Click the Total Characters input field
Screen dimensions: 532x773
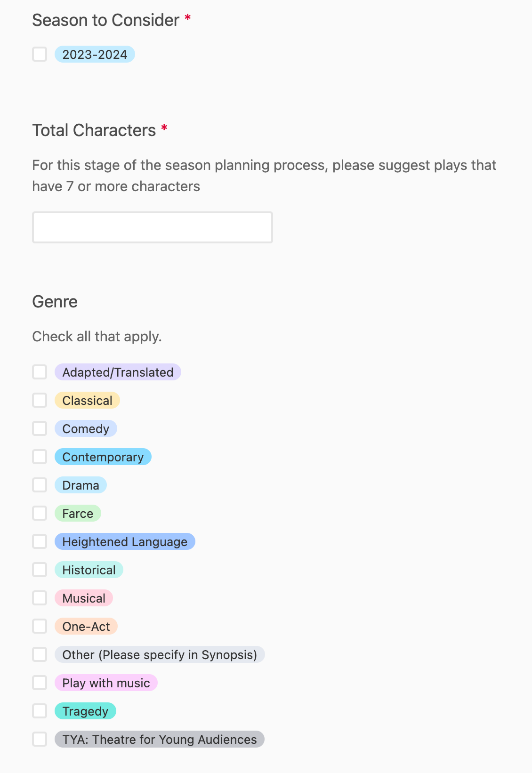[x=152, y=227]
